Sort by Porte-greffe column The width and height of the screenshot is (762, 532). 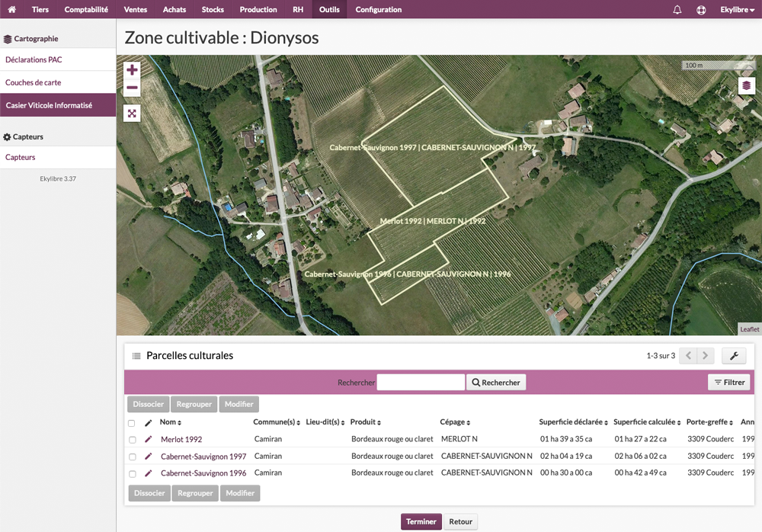(709, 422)
